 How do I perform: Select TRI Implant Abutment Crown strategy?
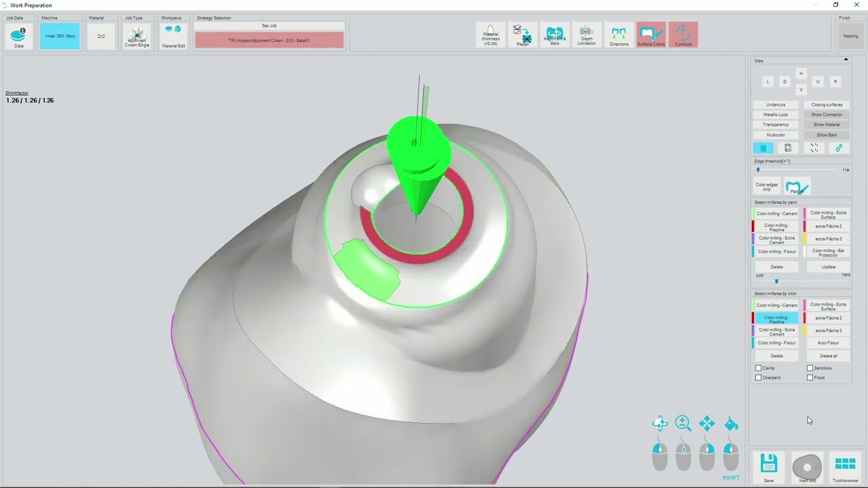(269, 40)
